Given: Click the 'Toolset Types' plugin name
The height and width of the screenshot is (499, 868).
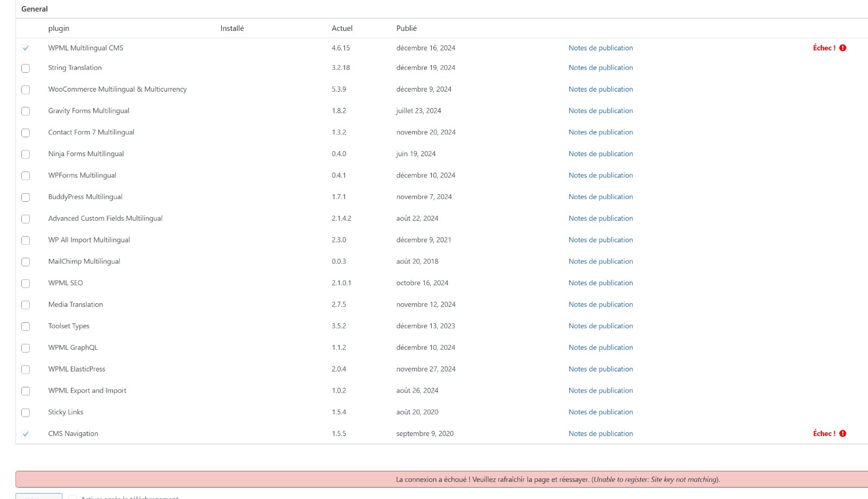Looking at the screenshot, I should tap(69, 326).
